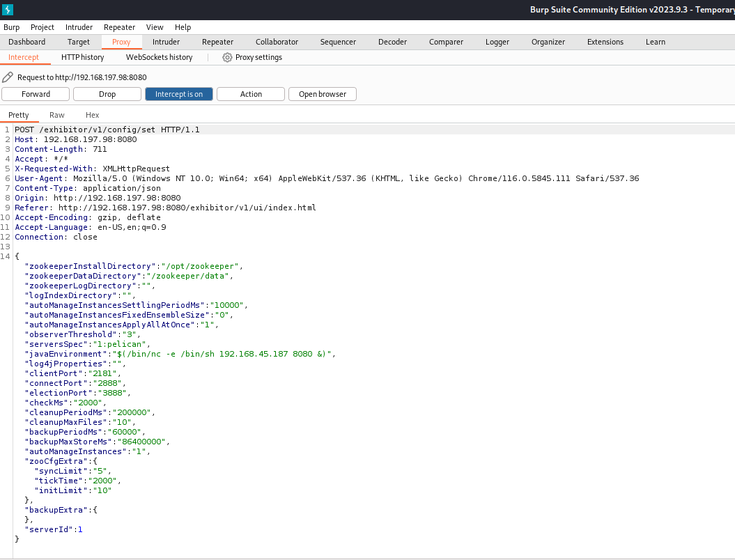Screen dimensions: 735x560
Task: Drop the intercepted request
Action: click(107, 94)
